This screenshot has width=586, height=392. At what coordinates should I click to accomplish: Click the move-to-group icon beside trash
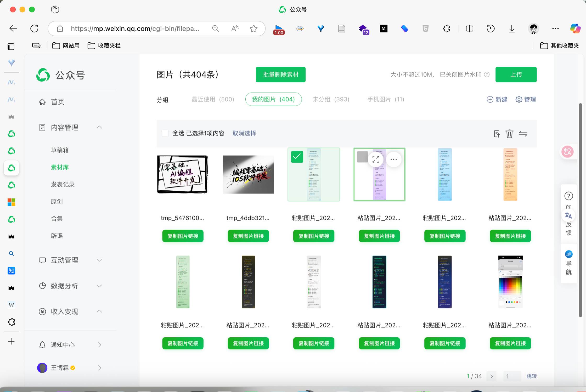497,134
